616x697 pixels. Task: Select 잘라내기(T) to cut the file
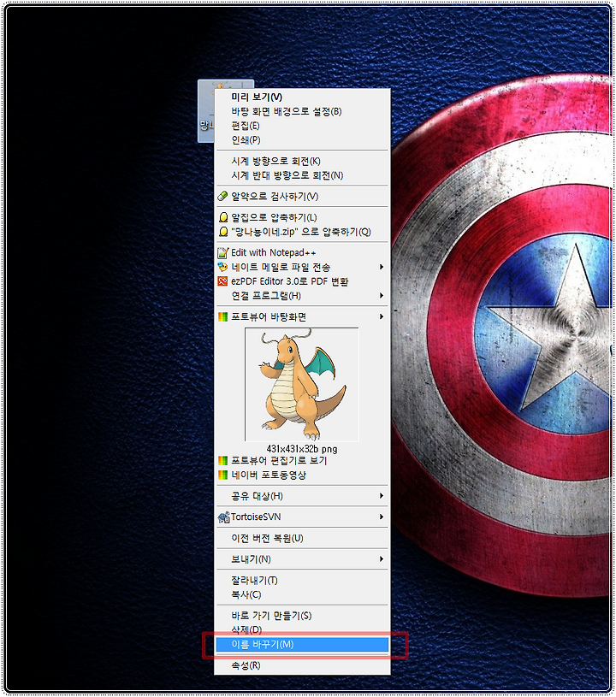[303, 581]
